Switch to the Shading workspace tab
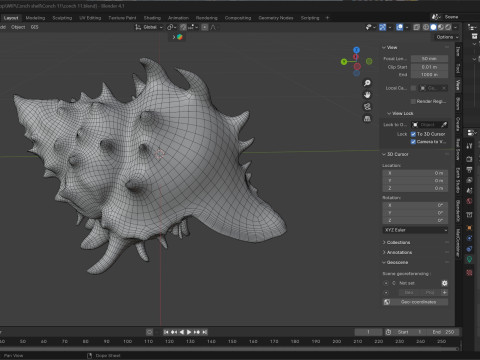The height and width of the screenshot is (360, 480). click(x=152, y=18)
